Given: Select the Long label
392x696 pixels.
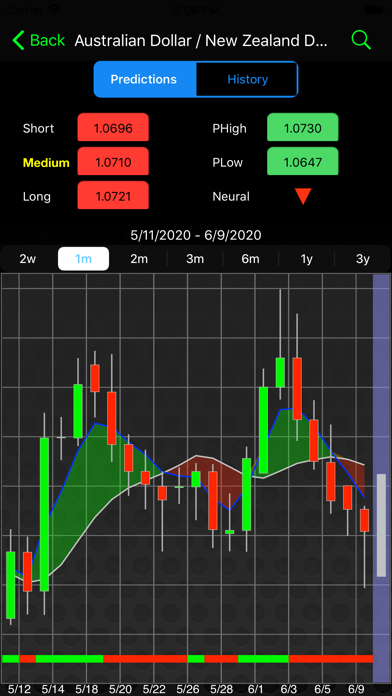Looking at the screenshot, I should click(x=36, y=196).
